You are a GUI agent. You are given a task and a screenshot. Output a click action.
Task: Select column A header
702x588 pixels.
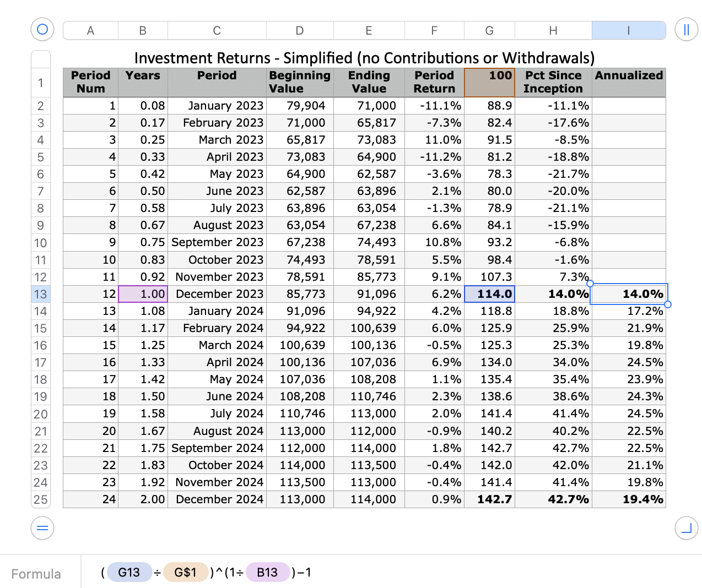pos(90,31)
